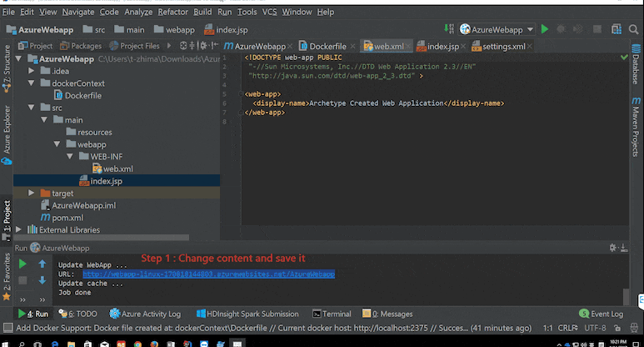Viewport: 644px width, 347px height.
Task: Open the Azure Explorer side panel
Action: (x=7, y=134)
